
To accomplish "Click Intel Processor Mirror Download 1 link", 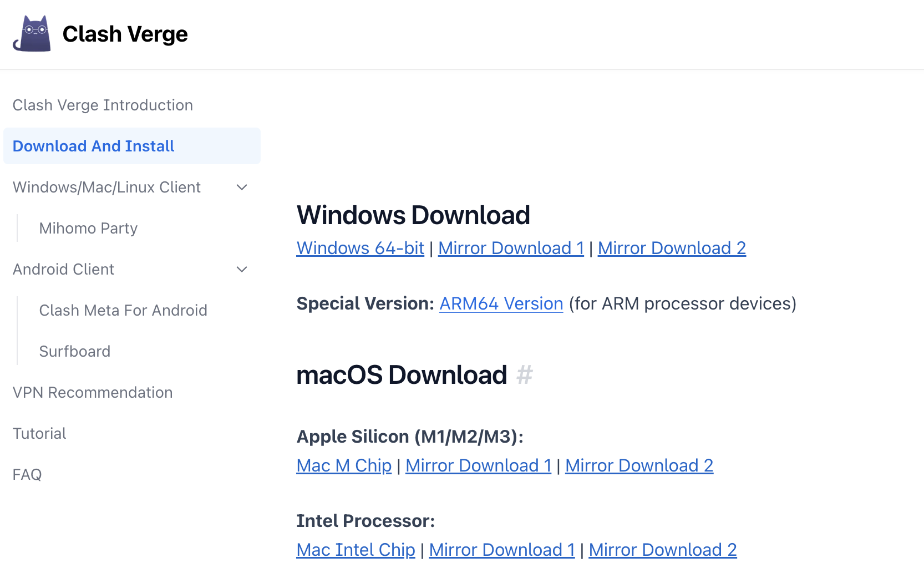I will 502,550.
